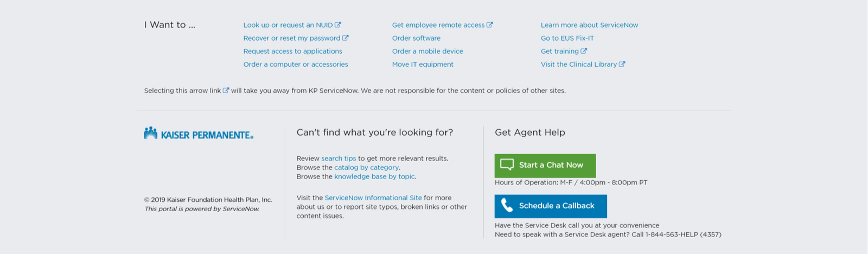Click the chat bubble icon
The height and width of the screenshot is (254, 868).
point(507,165)
